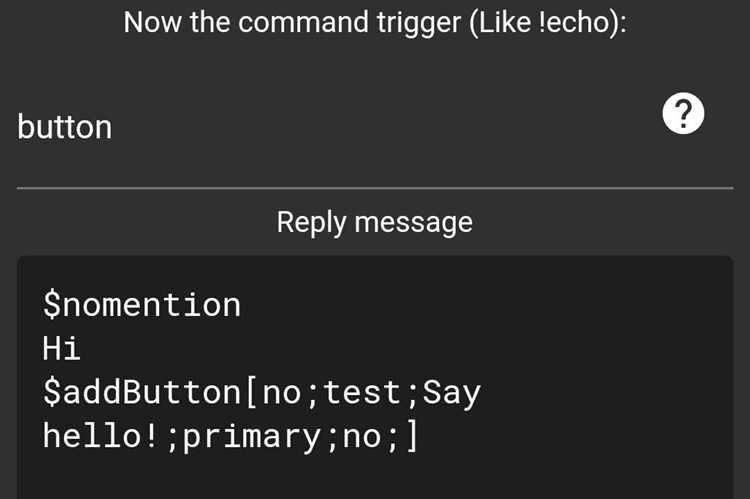The width and height of the screenshot is (750, 499).
Task: Click inside the Reply message code editor
Action: tap(375, 377)
